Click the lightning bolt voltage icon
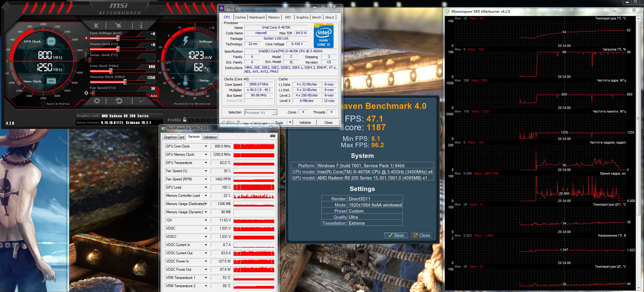 [186, 41]
